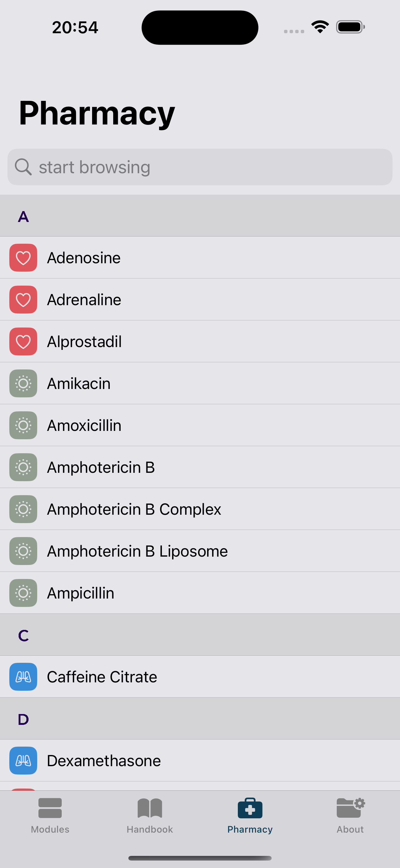Tap the Wi-Fi status icon

pyautogui.click(x=320, y=27)
